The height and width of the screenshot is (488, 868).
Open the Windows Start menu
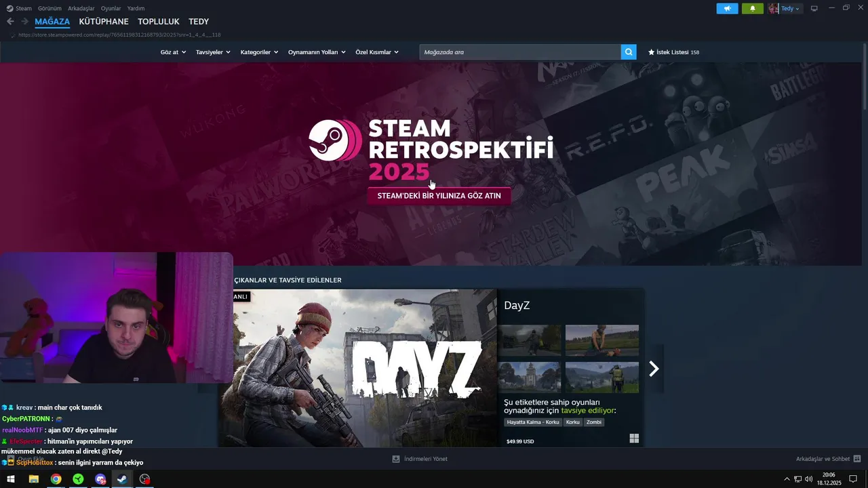pyautogui.click(x=11, y=479)
